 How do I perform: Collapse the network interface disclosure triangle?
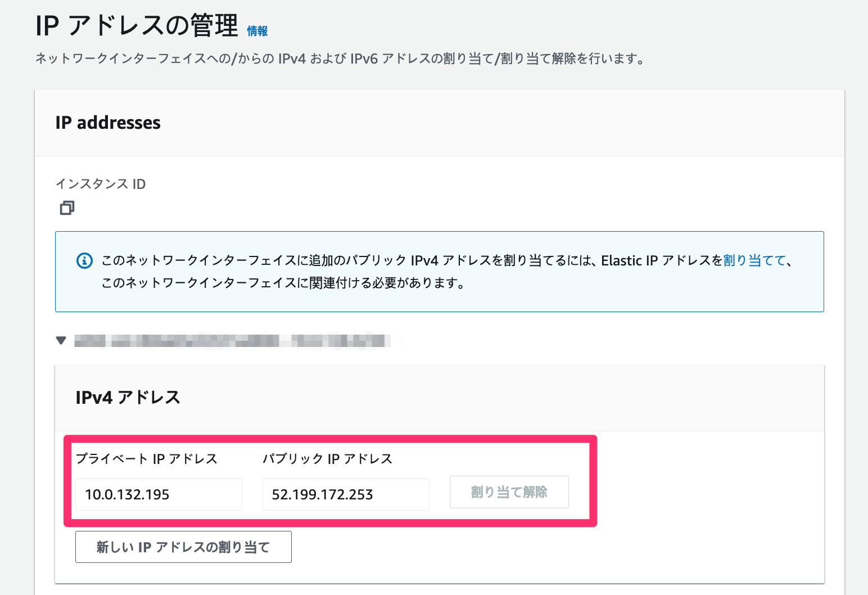point(61,341)
